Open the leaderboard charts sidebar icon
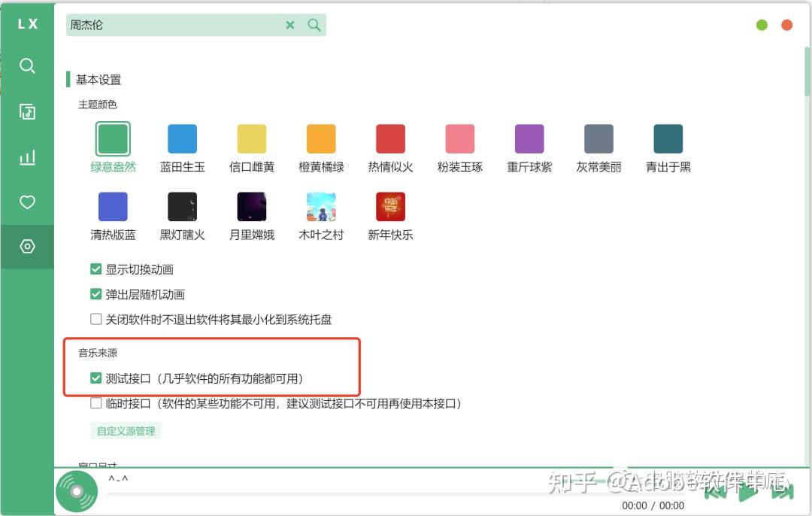Screen dimensions: 812x516 tap(27, 156)
